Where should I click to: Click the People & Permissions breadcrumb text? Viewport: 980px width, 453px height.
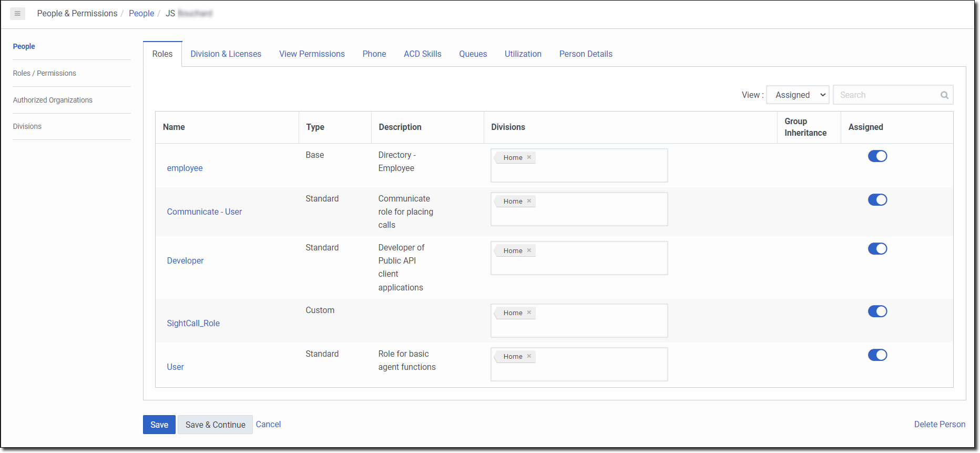pos(77,14)
